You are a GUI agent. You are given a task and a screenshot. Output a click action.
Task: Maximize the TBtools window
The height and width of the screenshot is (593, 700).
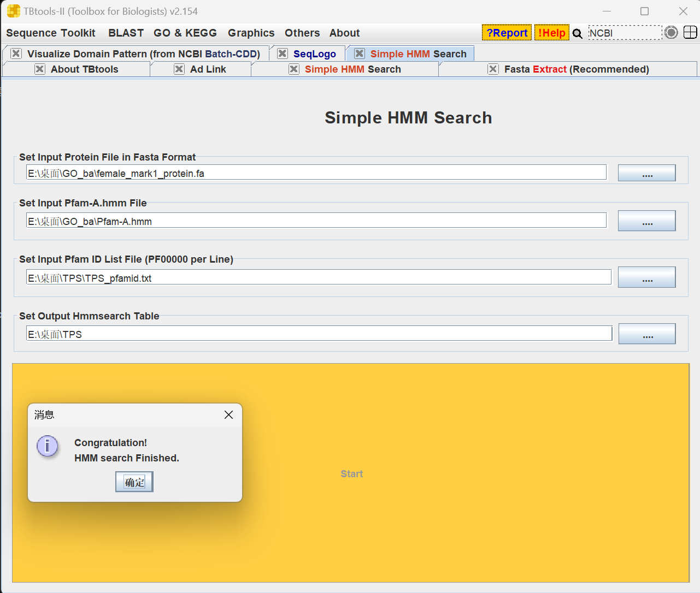click(645, 11)
